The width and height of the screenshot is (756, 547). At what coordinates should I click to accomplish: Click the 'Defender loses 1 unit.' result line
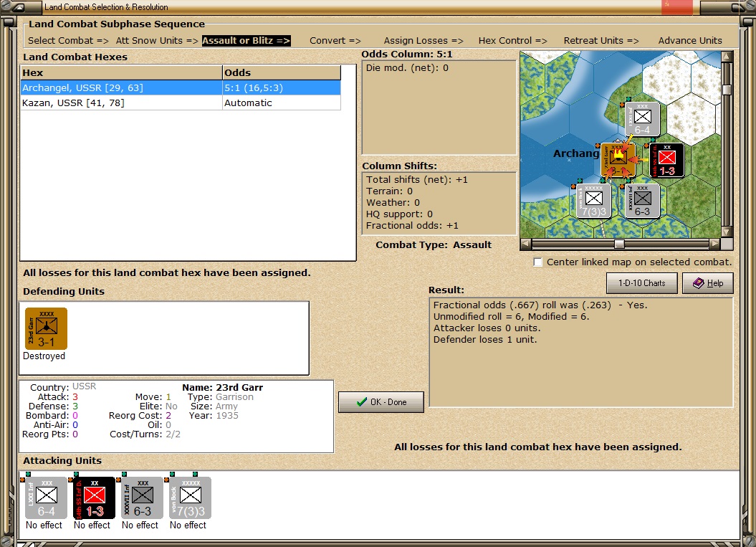tap(484, 339)
